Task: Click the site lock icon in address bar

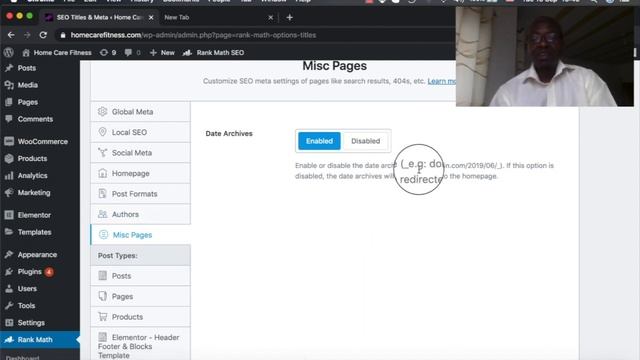Action: click(x=63, y=35)
